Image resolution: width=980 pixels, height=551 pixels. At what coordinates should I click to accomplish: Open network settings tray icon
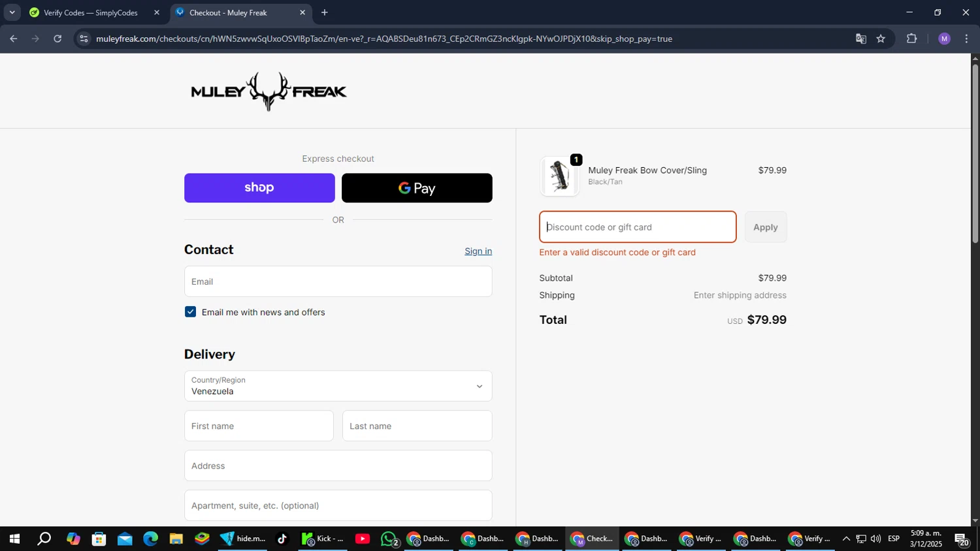pos(861,539)
